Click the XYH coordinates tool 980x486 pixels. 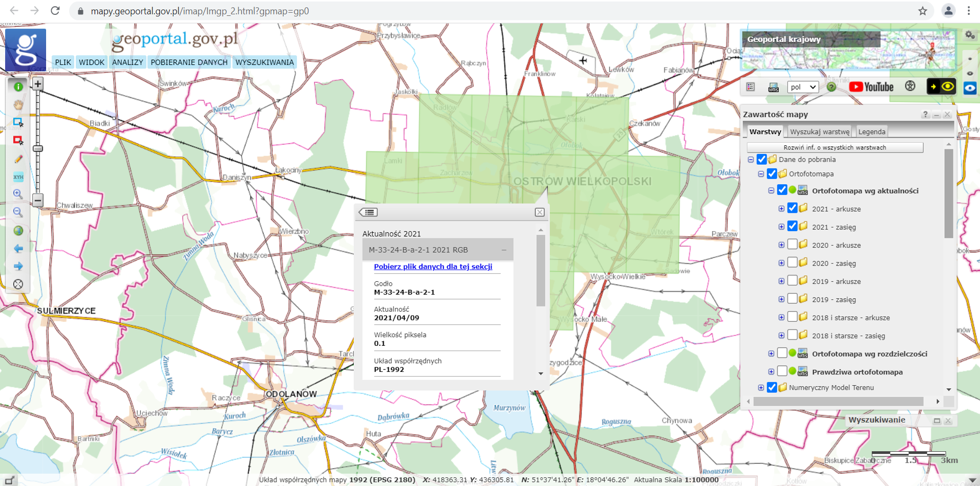click(x=18, y=177)
